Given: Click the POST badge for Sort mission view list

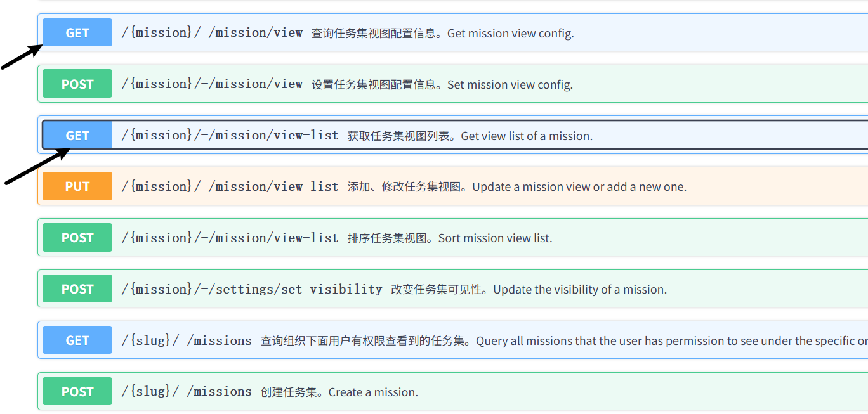Looking at the screenshot, I should point(77,238).
